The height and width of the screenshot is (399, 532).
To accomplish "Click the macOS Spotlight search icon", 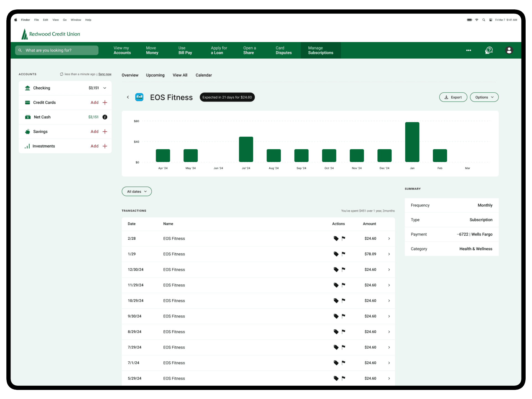I will (484, 20).
